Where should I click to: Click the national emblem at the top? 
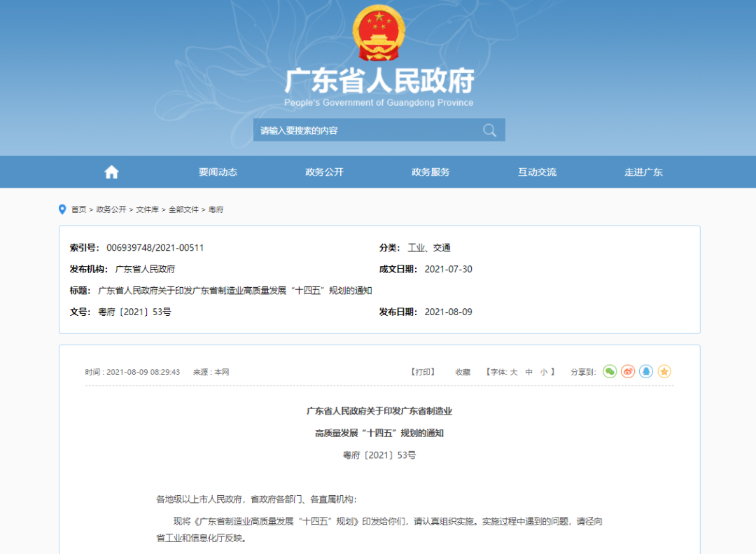pyautogui.click(x=379, y=33)
